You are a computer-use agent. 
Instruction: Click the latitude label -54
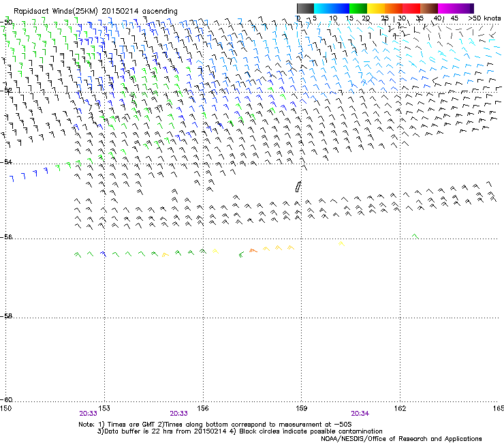[x=6, y=162]
